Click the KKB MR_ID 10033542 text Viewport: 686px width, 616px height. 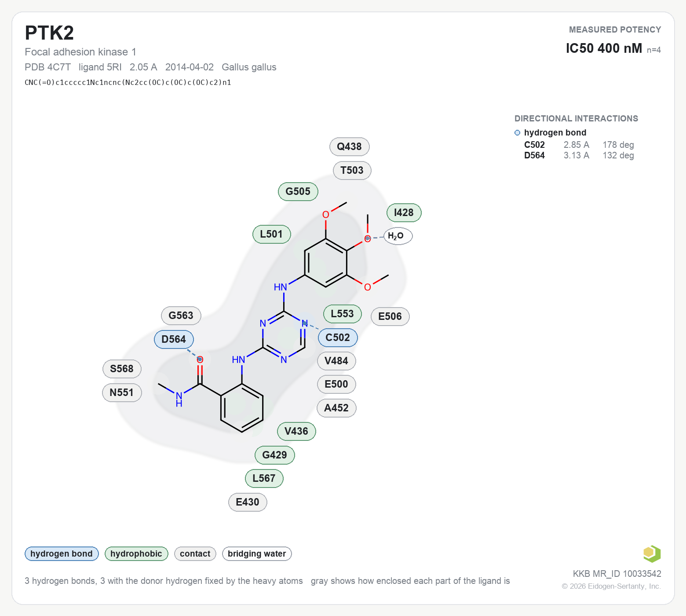[x=617, y=574]
